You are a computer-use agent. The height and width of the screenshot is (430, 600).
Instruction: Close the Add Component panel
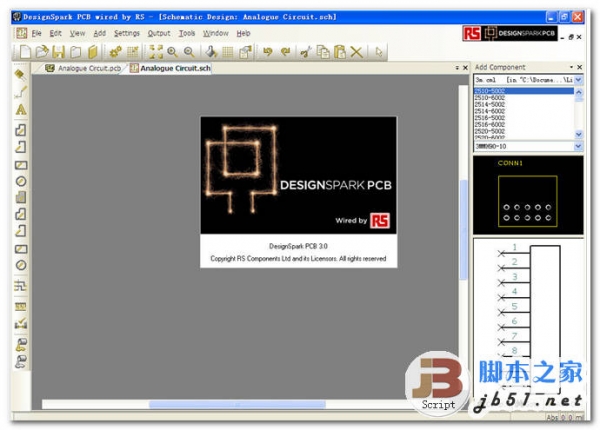[579, 67]
